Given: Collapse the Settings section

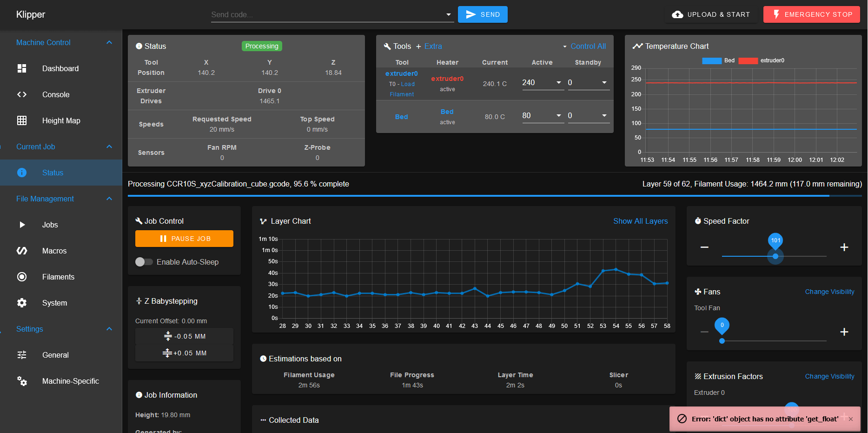Looking at the screenshot, I should tap(109, 329).
